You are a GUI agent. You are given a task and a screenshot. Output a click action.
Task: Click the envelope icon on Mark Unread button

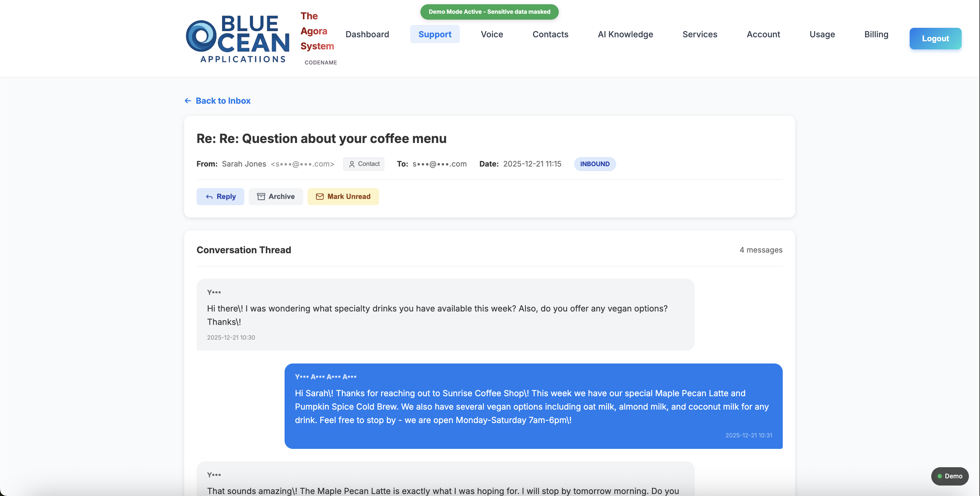320,196
